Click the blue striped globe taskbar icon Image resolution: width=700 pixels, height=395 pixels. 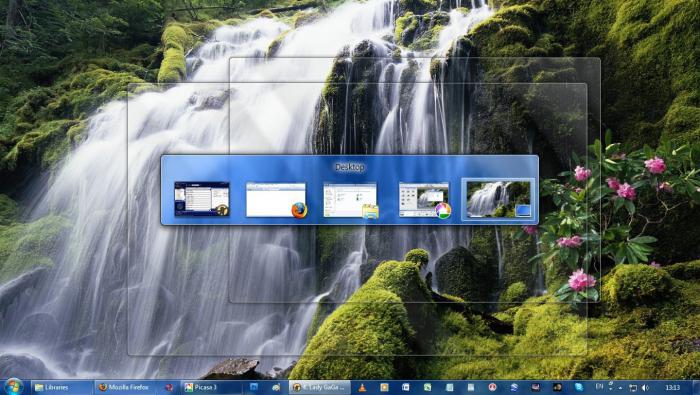[514, 387]
